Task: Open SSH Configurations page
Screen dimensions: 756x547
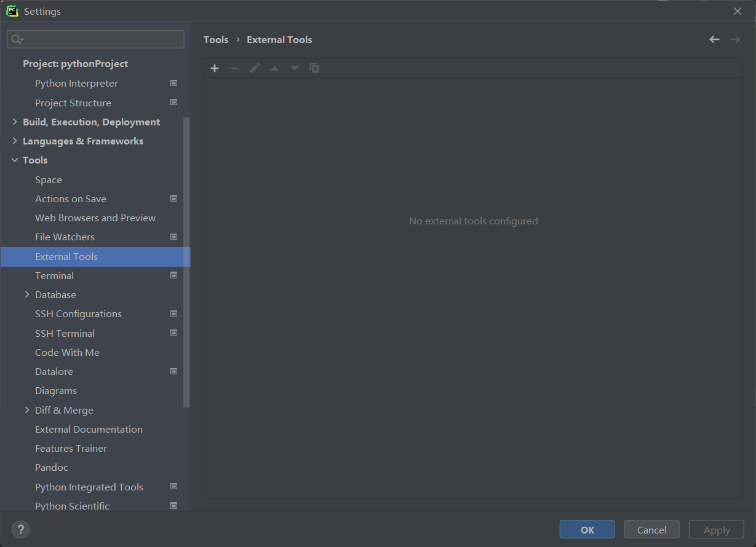Action: (x=78, y=313)
